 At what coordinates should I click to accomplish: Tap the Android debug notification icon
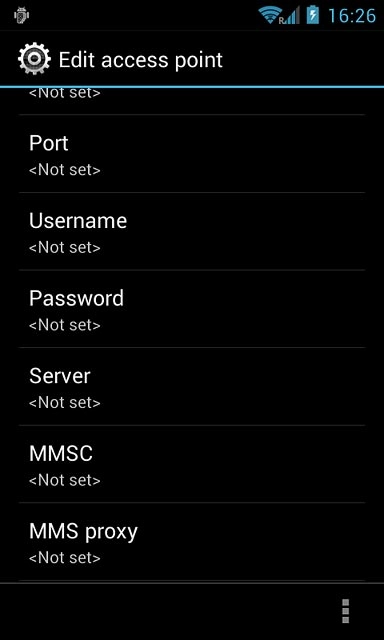(21, 16)
